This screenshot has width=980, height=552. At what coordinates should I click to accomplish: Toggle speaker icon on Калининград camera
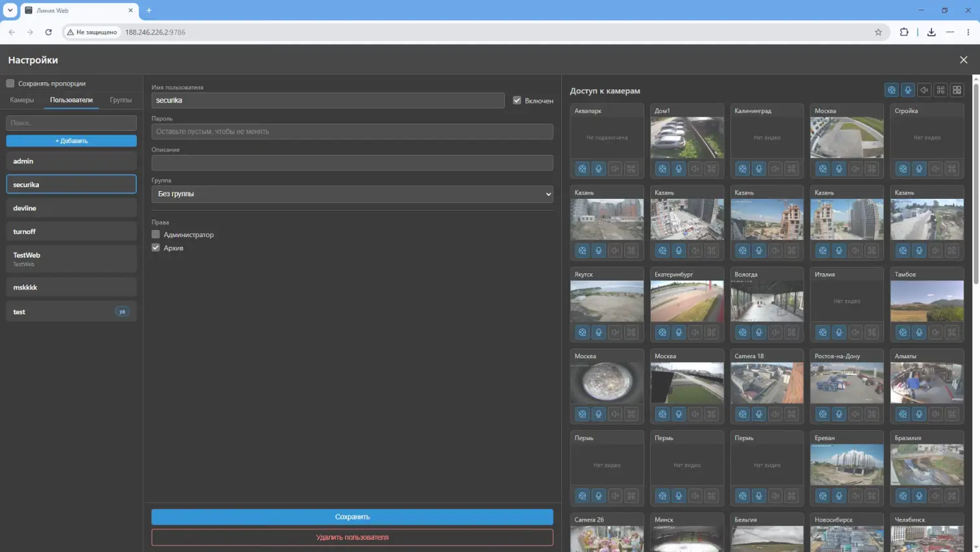pyautogui.click(x=775, y=169)
